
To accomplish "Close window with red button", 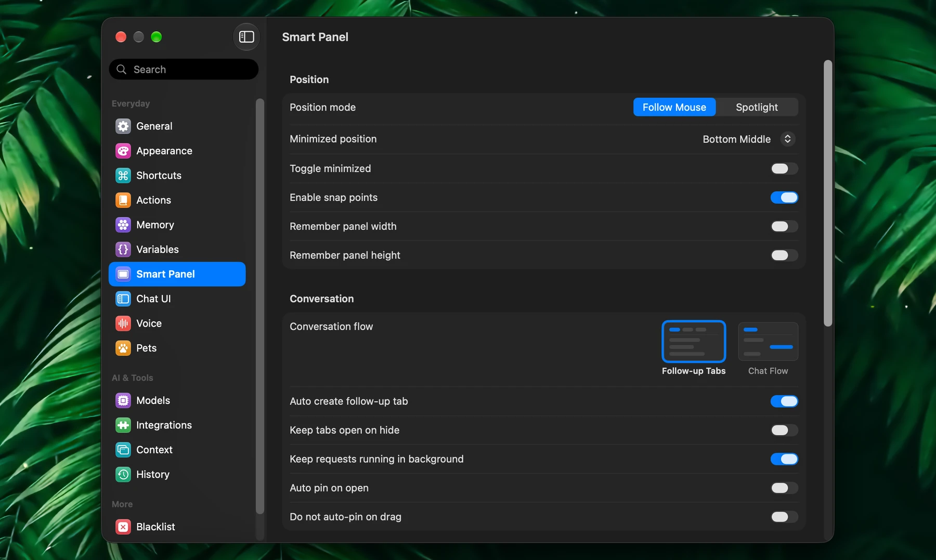I will tap(121, 37).
